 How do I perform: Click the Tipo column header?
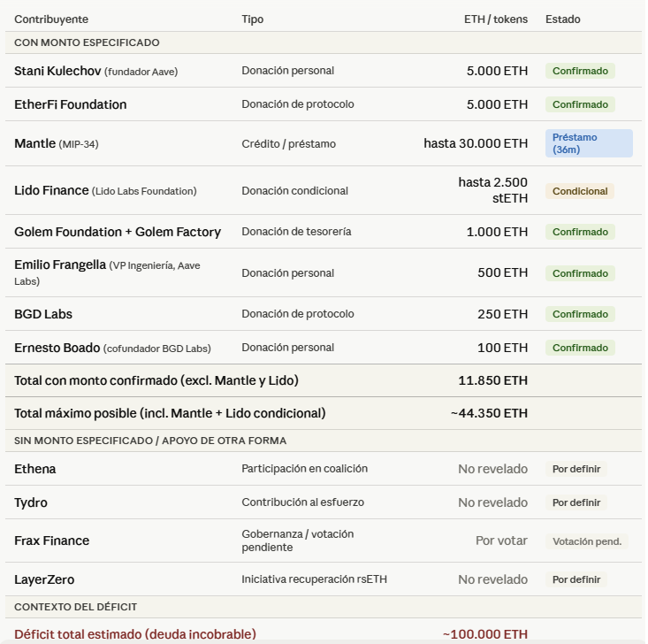253,19
